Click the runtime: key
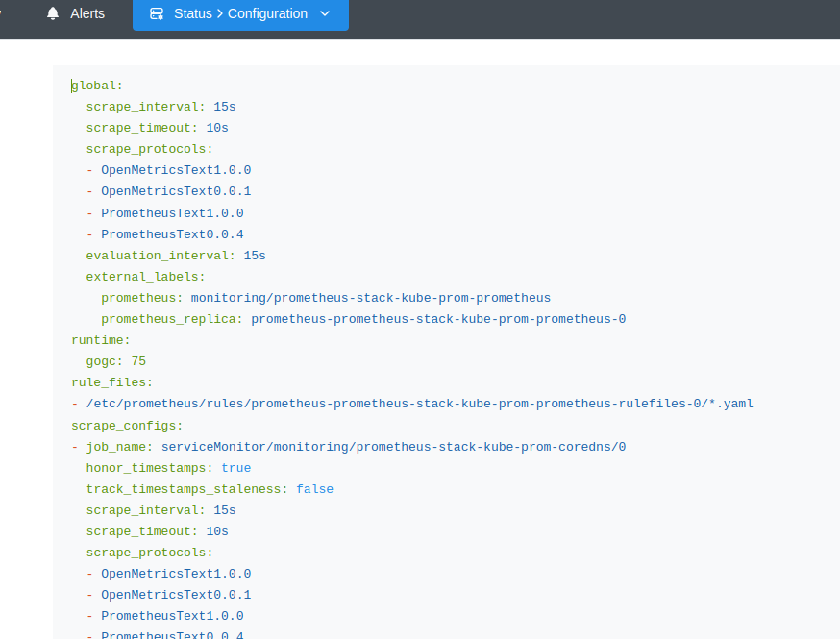The image size is (840, 639). point(101,340)
